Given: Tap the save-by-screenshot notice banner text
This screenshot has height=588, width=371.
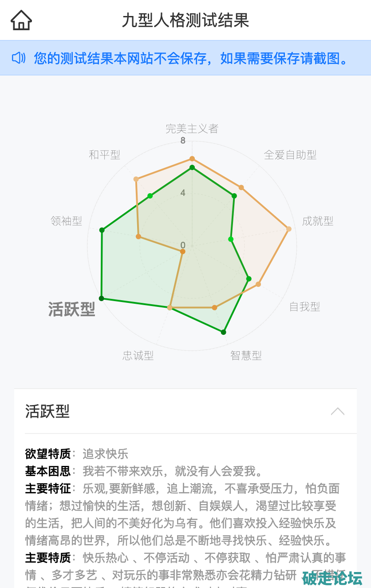Looking at the screenshot, I should tap(192, 58).
